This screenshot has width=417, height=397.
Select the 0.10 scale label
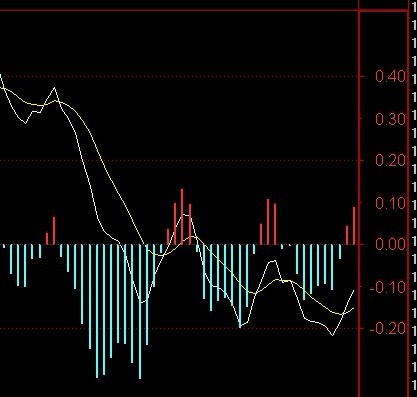[390, 203]
